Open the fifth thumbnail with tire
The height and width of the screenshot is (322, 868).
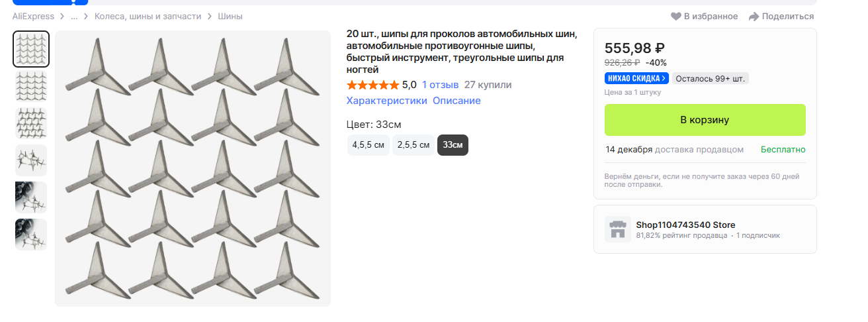pos(31,197)
